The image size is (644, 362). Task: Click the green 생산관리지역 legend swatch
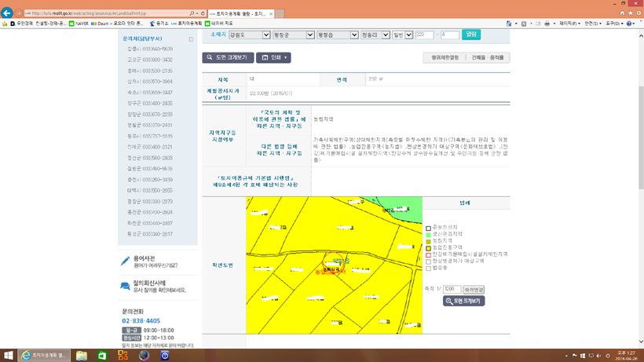tap(428, 234)
